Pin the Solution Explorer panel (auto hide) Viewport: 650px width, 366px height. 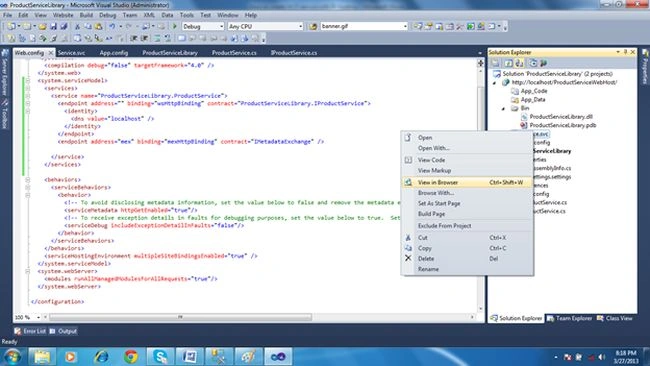(x=626, y=52)
